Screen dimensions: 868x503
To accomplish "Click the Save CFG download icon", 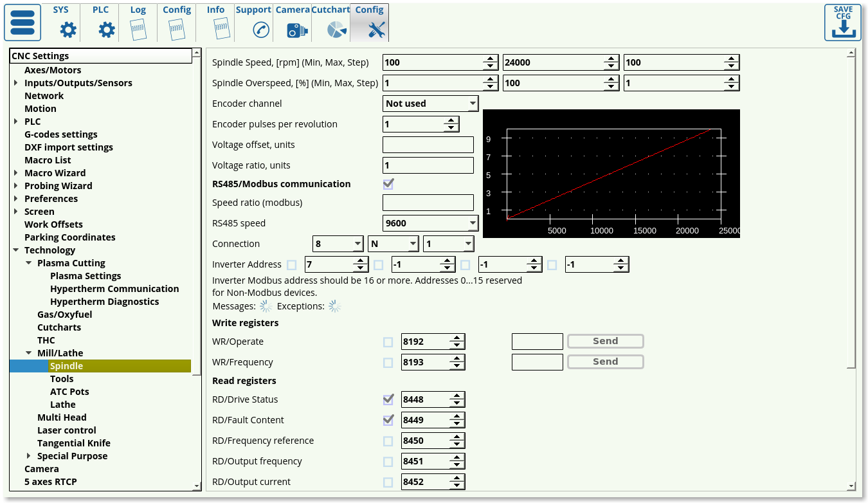I will [x=843, y=23].
